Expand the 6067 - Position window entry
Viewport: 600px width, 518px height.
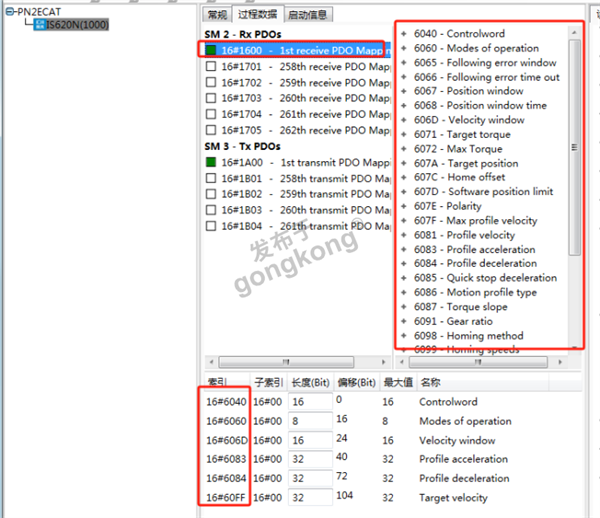pyautogui.click(x=404, y=91)
